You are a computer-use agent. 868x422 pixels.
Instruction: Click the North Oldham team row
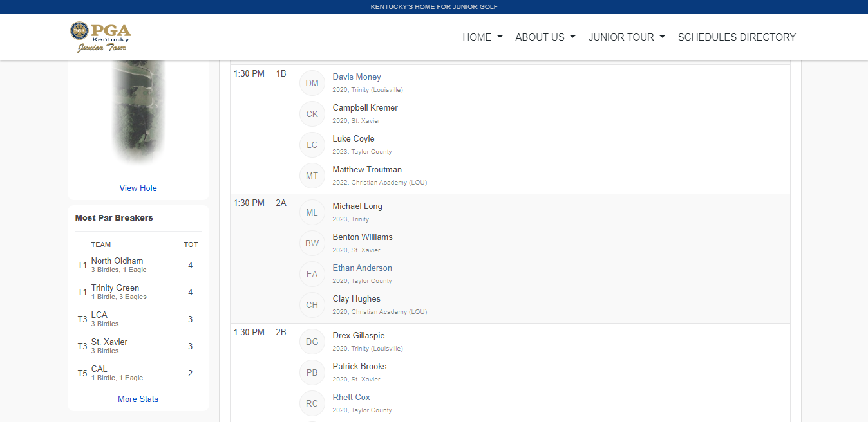(x=138, y=265)
